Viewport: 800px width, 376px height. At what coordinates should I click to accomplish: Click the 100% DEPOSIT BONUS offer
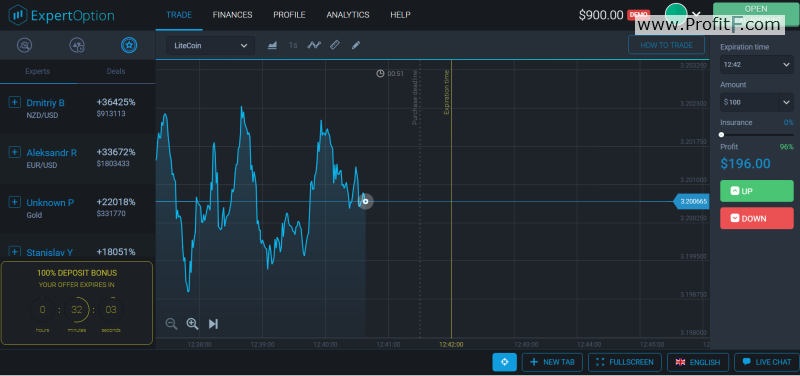(x=77, y=303)
